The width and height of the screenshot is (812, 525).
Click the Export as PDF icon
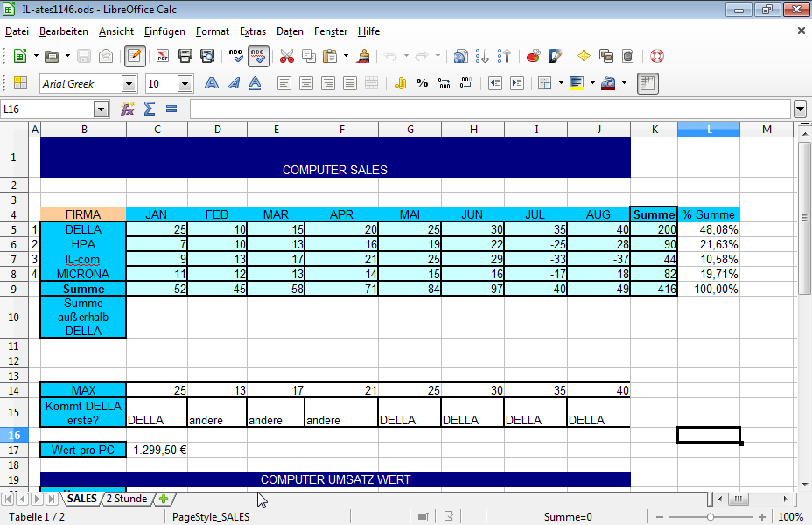[163, 56]
